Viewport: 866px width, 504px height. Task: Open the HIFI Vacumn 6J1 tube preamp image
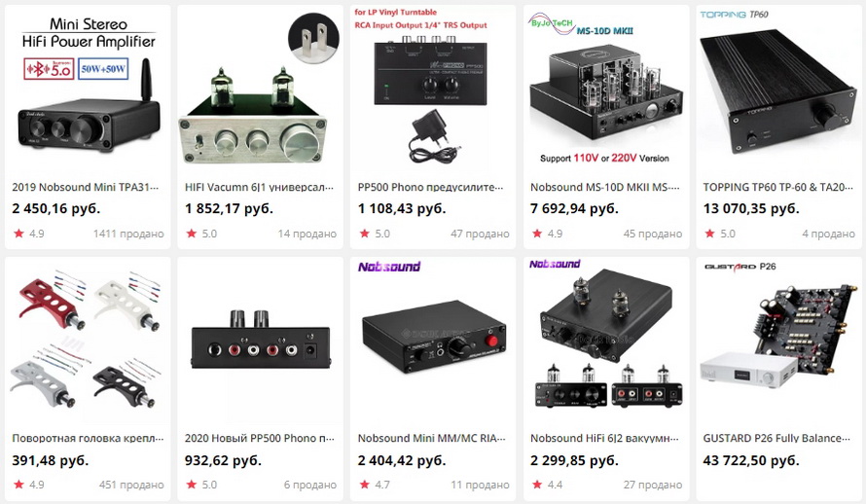[x=260, y=89]
